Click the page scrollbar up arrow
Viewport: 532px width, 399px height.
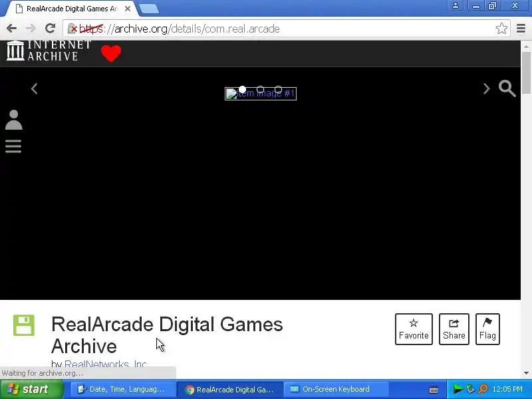tap(526, 47)
